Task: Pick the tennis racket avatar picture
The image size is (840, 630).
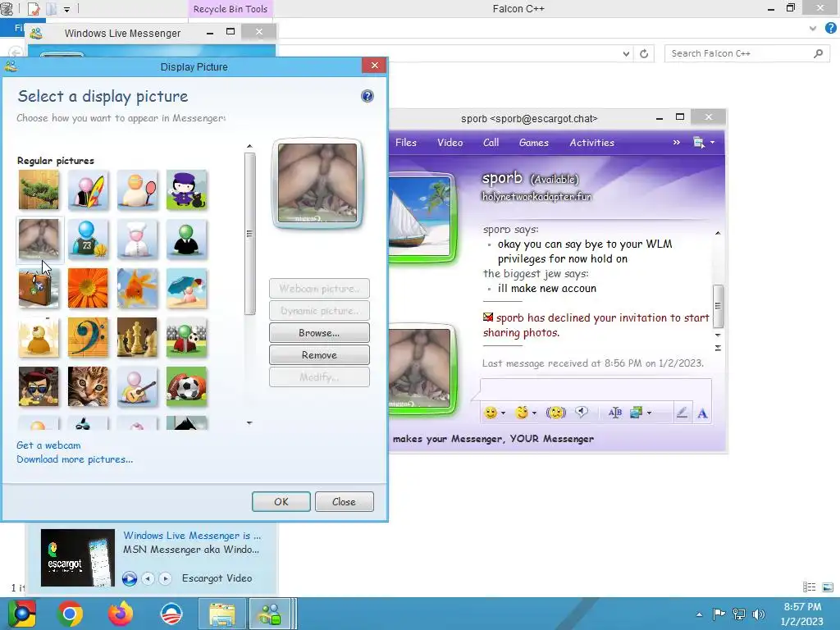Action: [x=137, y=189]
